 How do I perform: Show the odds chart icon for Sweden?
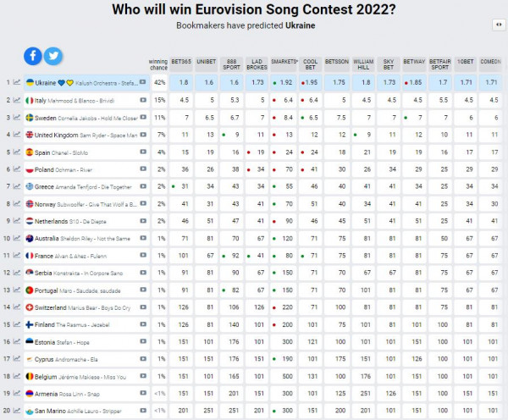click(x=17, y=117)
